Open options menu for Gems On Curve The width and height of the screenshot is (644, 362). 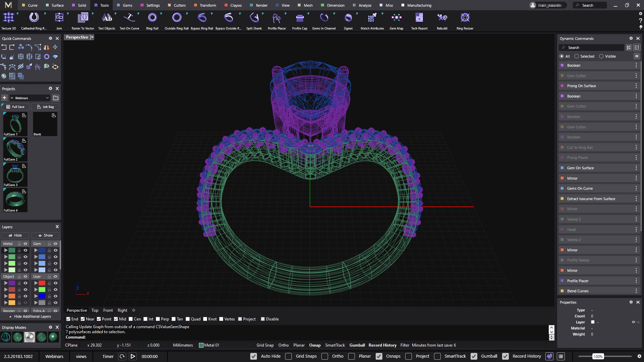coord(636,188)
